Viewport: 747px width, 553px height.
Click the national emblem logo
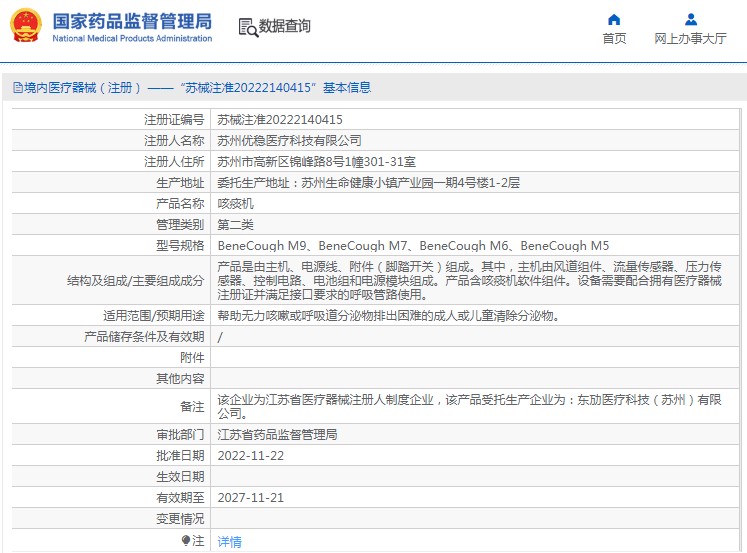(26, 26)
